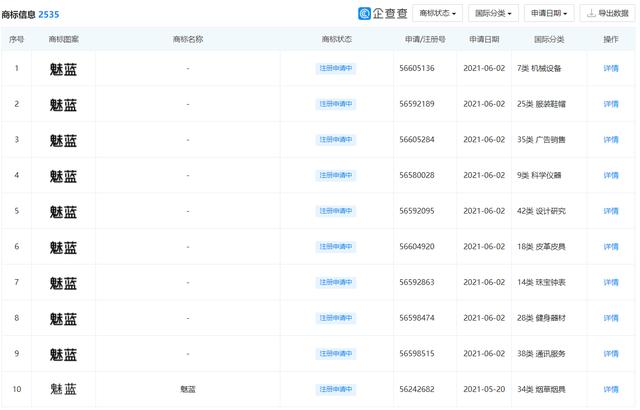Click registration number 56598515
Viewport: 640px width, 410px height.
coord(417,354)
